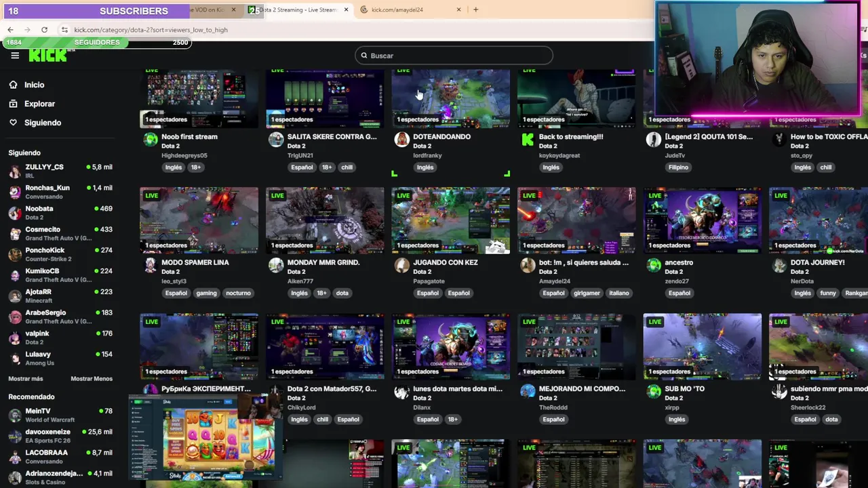Open ZULLYY_CS channel in following list
The image size is (868, 488).
(60, 171)
